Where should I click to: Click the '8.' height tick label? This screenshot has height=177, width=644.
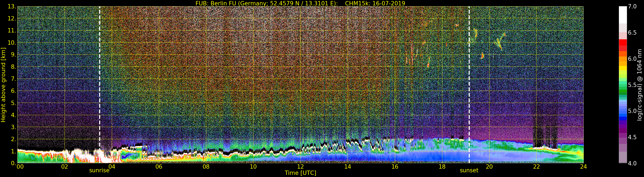[13, 67]
